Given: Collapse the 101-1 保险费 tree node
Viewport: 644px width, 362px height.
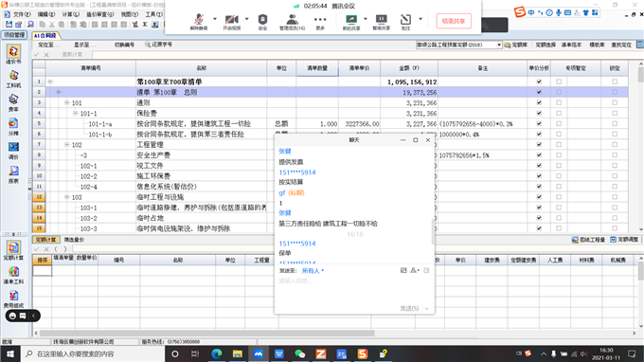Looking at the screenshot, I should click(x=75, y=113).
